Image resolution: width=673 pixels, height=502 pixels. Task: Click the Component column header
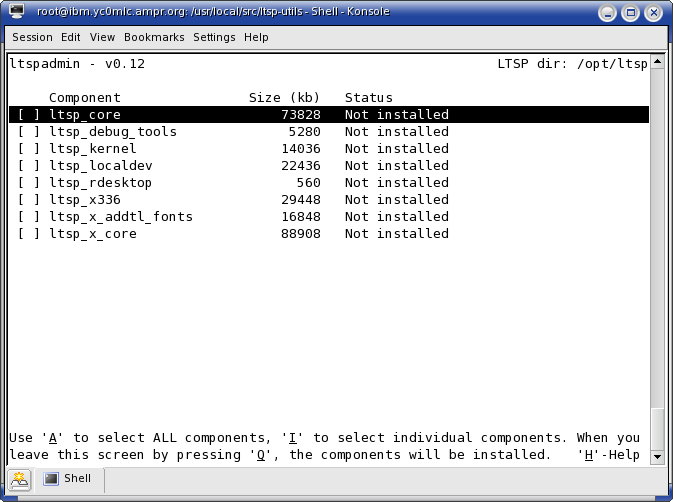pos(85,98)
